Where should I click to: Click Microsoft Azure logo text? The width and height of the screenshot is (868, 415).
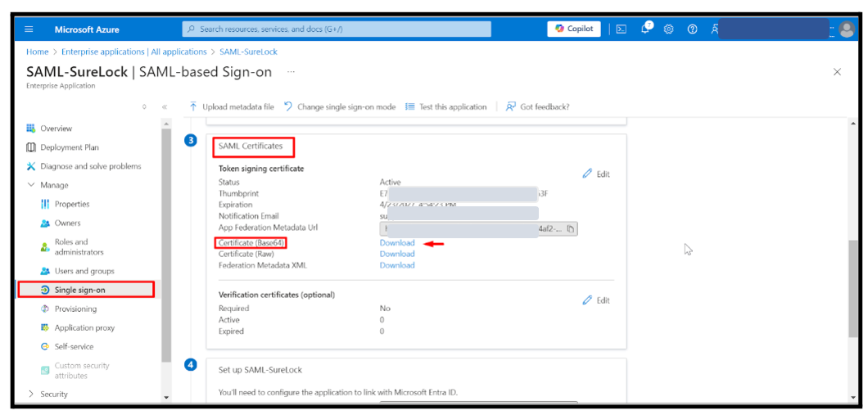pos(87,29)
